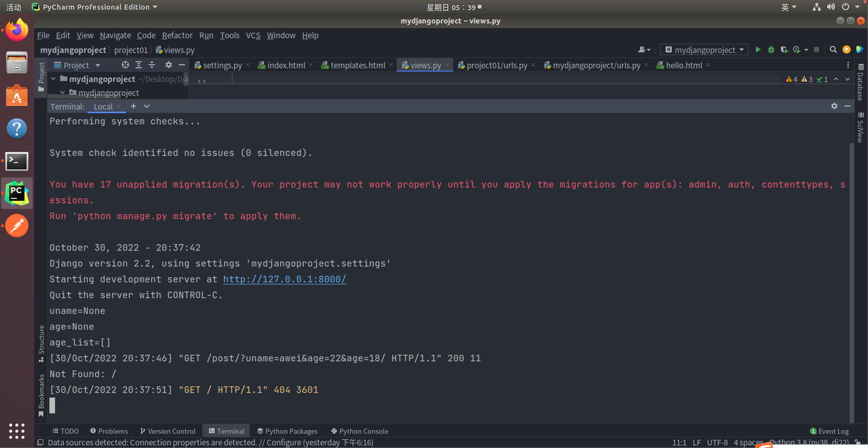The image size is (868, 448).
Task: Toggle the Database side panel
Action: 860,82
